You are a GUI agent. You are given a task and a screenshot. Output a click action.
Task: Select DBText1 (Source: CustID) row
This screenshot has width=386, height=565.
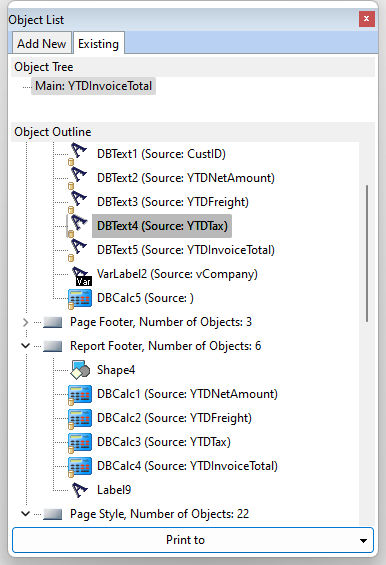(x=161, y=154)
